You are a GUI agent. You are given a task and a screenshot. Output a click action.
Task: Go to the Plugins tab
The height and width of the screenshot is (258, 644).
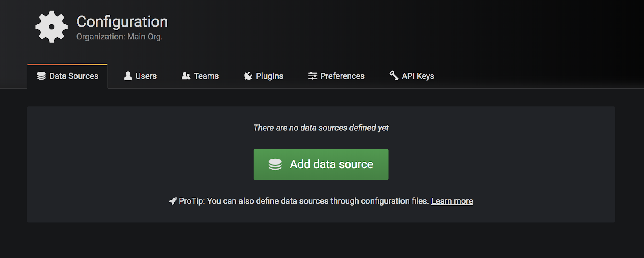click(269, 76)
